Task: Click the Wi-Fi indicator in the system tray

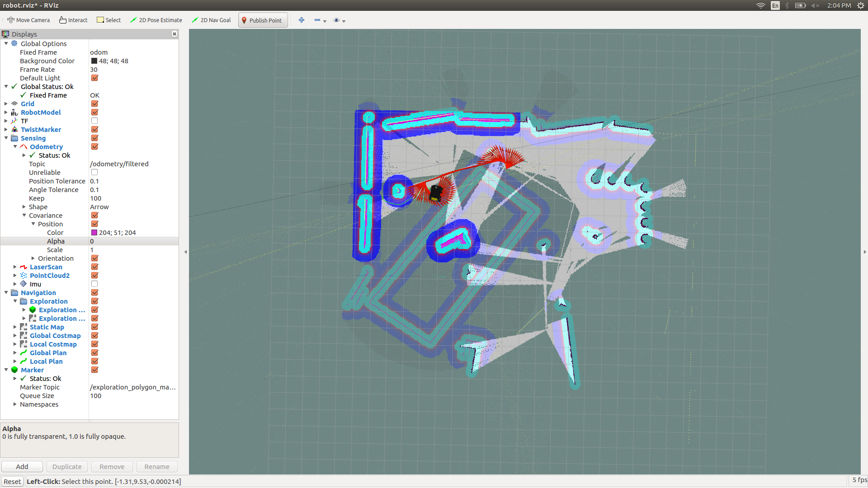Action: pyautogui.click(x=761, y=5)
